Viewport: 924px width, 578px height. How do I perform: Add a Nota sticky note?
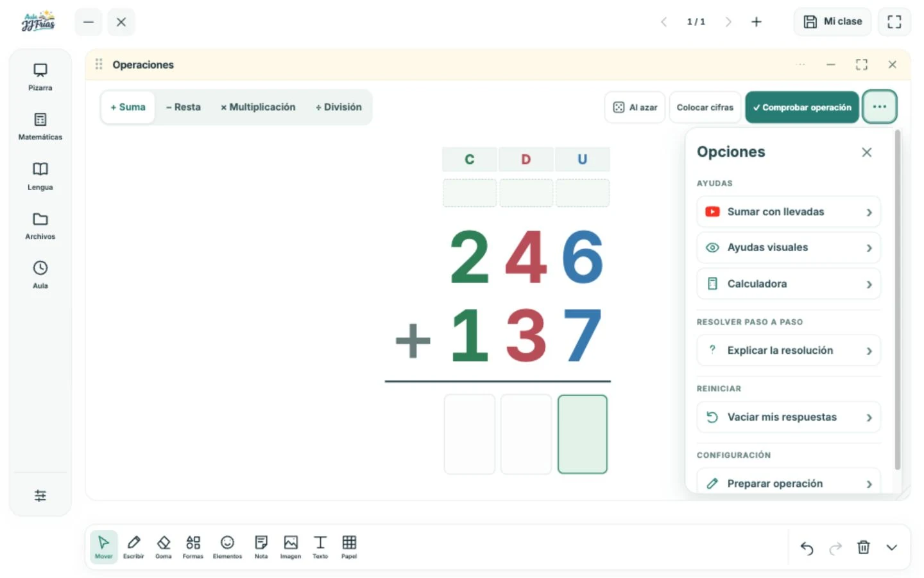[261, 547]
